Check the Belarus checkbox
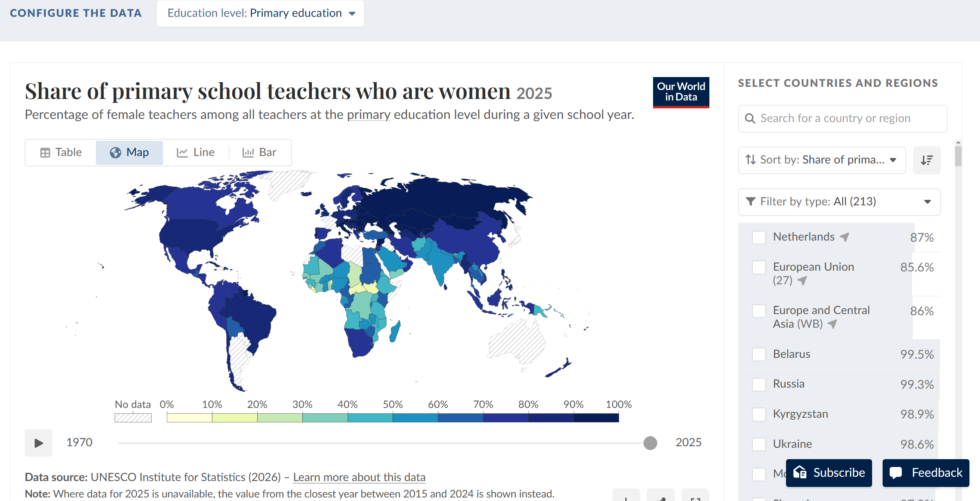 coord(759,354)
